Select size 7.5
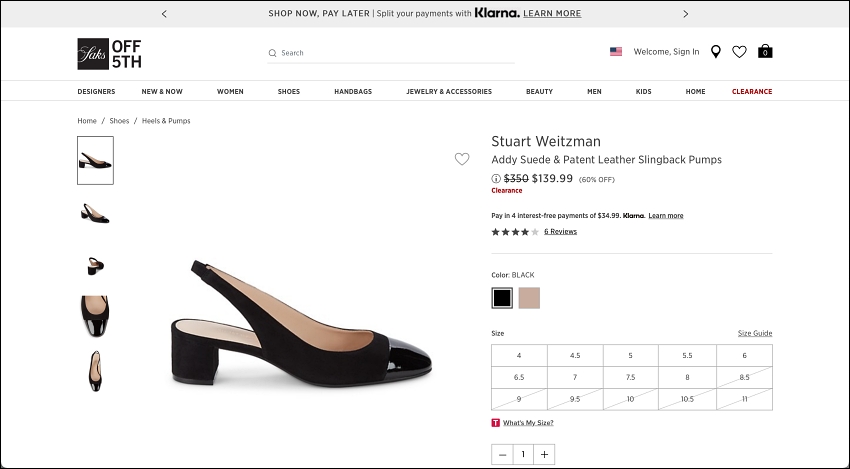Image resolution: width=850 pixels, height=469 pixels. [630, 377]
